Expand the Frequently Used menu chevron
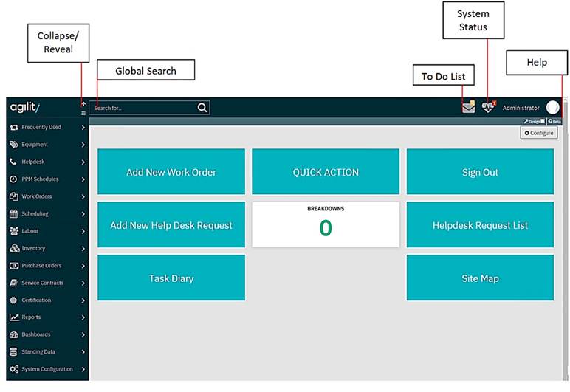 point(83,128)
